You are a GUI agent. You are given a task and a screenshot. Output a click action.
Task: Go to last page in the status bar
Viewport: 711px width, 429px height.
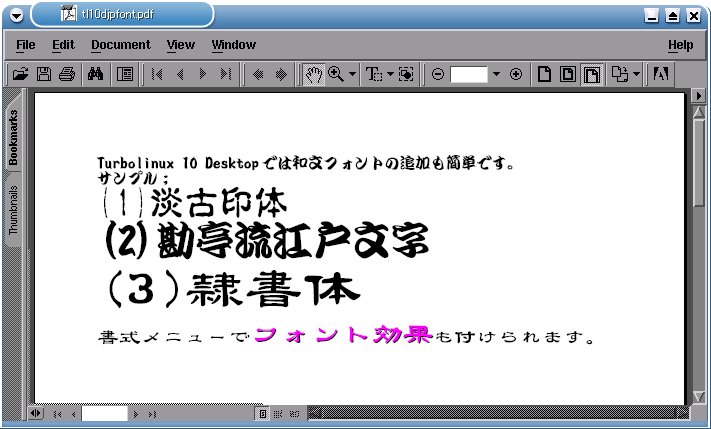point(152,414)
